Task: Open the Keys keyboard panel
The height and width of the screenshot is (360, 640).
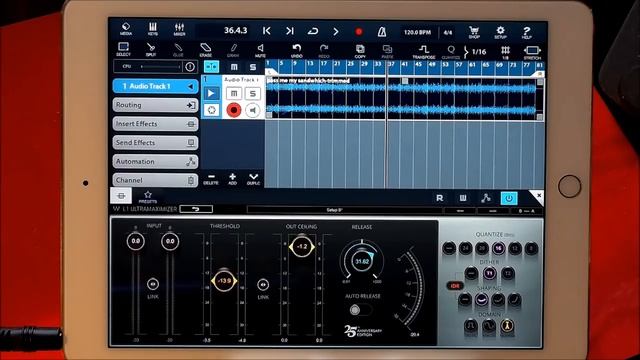Action: pyautogui.click(x=153, y=29)
